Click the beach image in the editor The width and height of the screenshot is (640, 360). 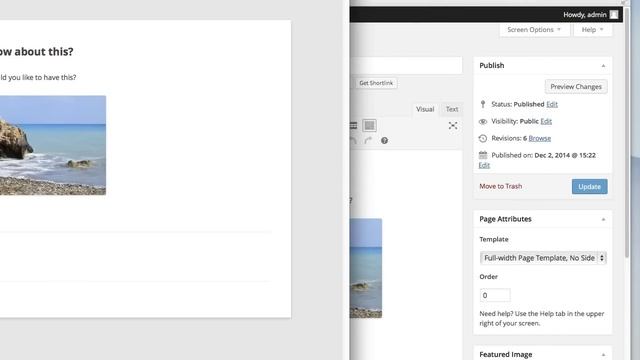point(366,268)
